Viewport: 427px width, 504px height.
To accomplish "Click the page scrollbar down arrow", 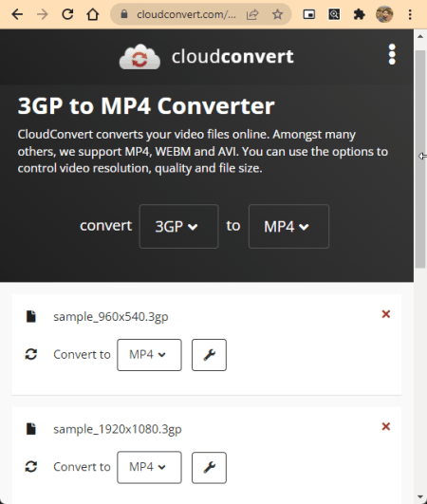I will [x=420, y=497].
